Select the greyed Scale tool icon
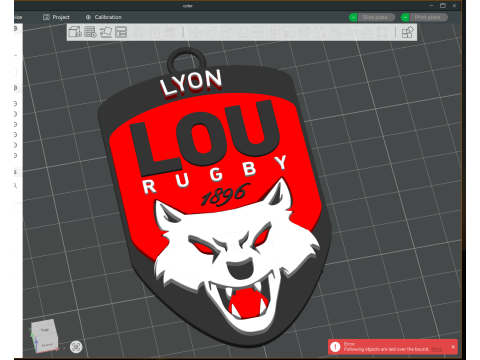Screen dimensions: 480x360 226,32
